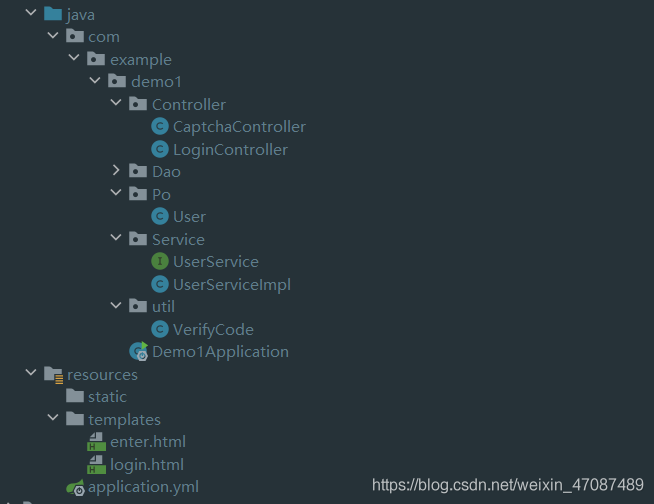Collapse the resources folder
Viewport: 654px width, 504px height.
31,375
